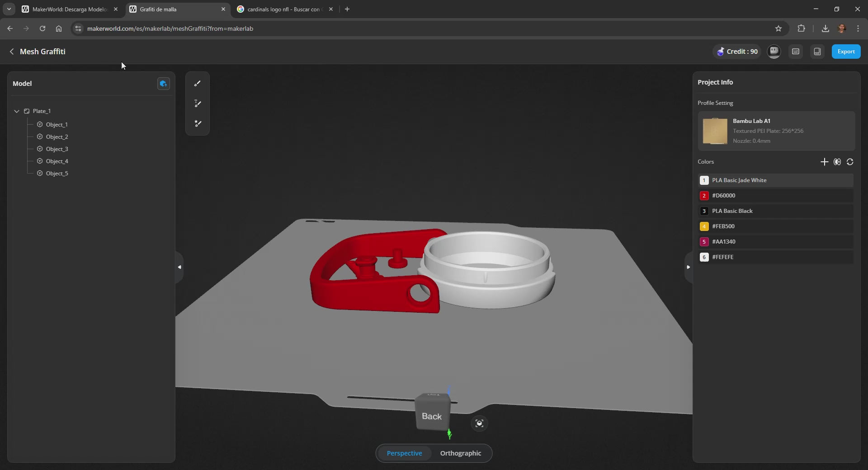
Task: Click the Object_3 cube icon
Action: coord(40,149)
